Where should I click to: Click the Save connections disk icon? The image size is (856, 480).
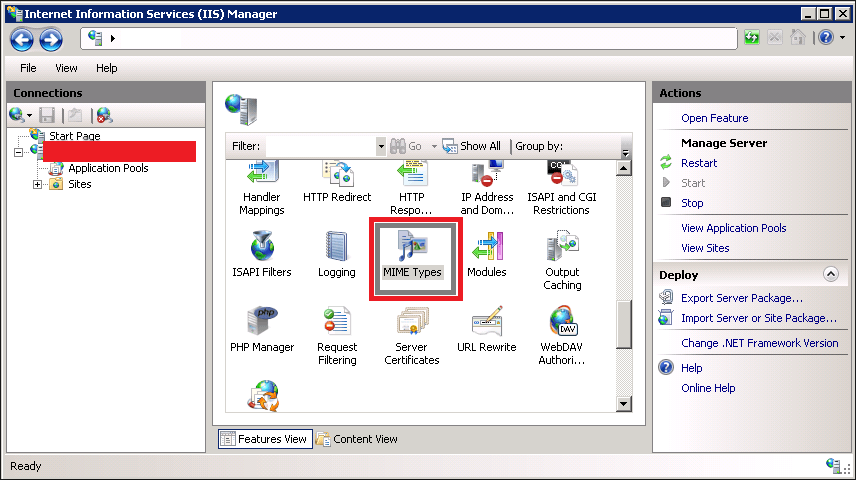click(47, 115)
